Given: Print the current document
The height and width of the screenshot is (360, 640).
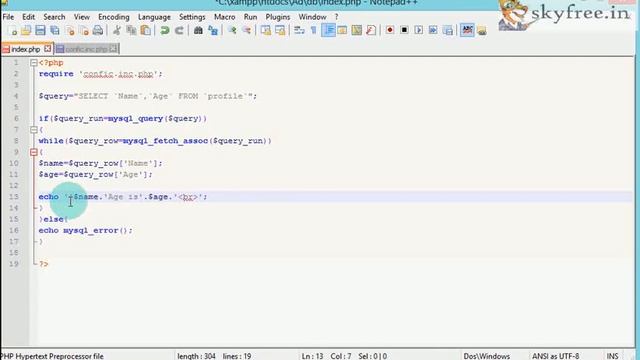Looking at the screenshot, I should pos(98,31).
